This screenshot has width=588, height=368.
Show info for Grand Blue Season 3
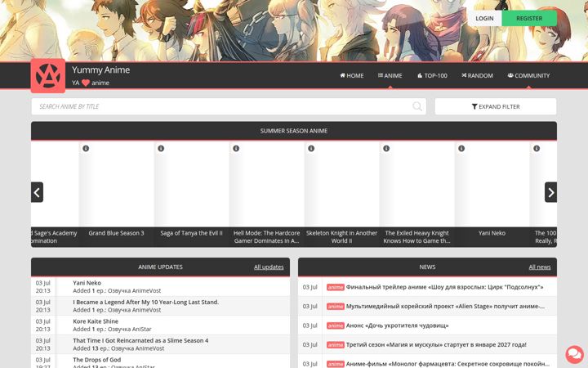86,148
